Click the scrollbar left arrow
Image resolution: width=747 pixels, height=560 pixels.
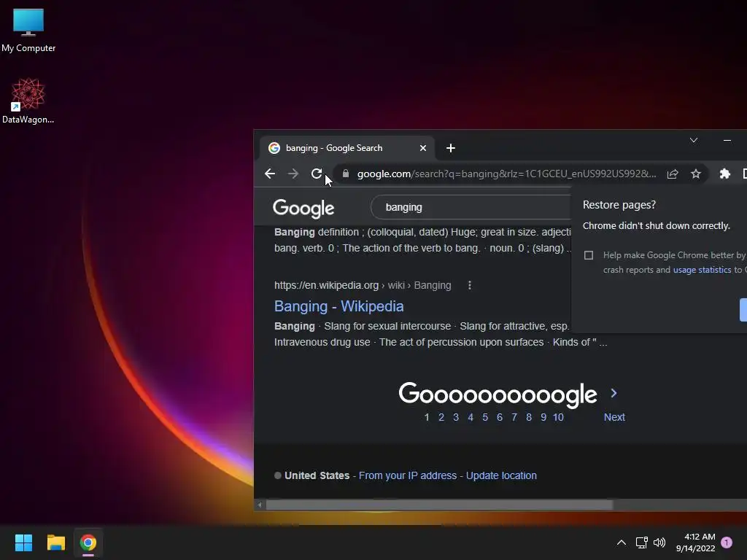click(x=260, y=505)
